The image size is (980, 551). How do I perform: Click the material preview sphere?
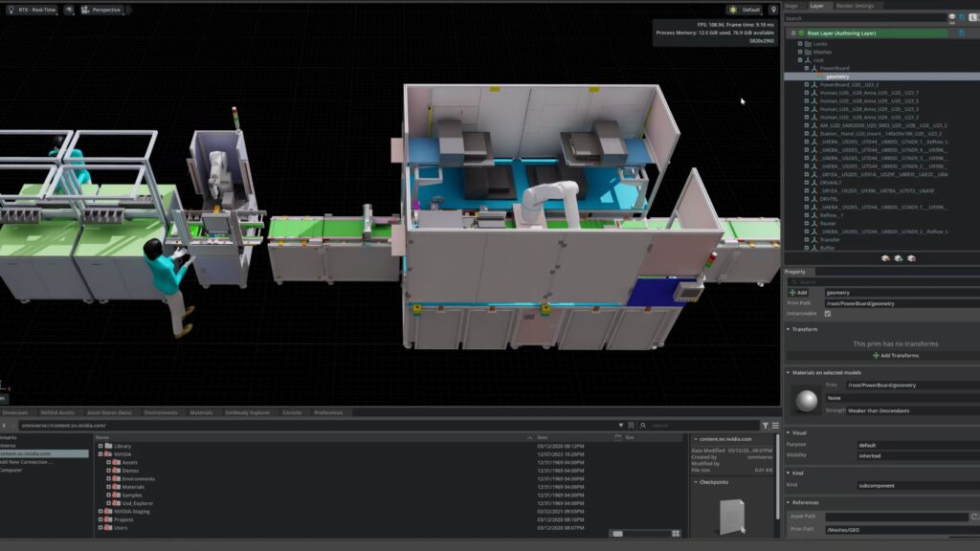click(x=805, y=398)
